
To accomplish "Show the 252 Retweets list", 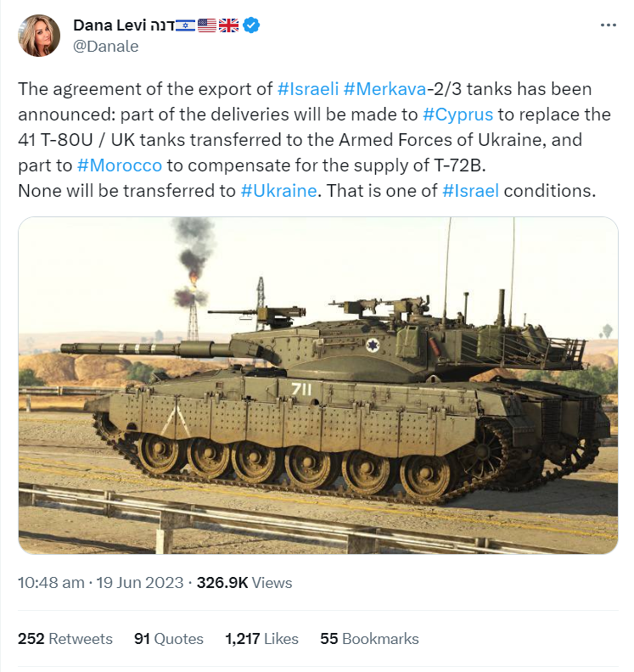I will point(65,639).
